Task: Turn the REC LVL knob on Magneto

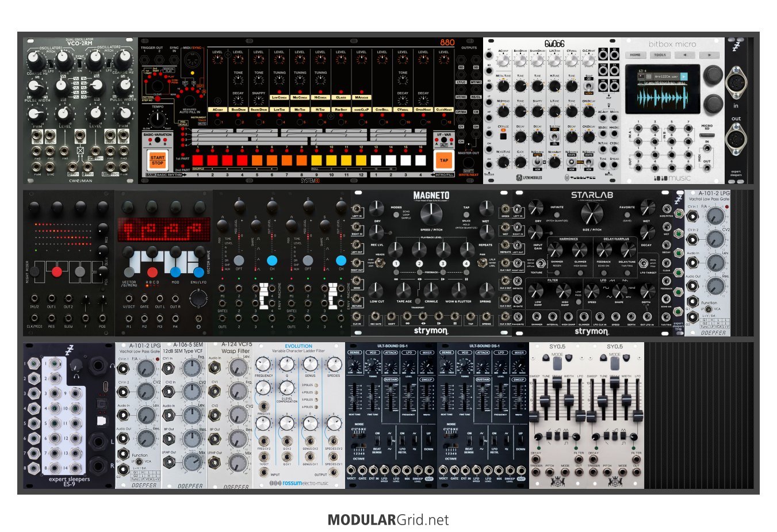Action: (376, 232)
